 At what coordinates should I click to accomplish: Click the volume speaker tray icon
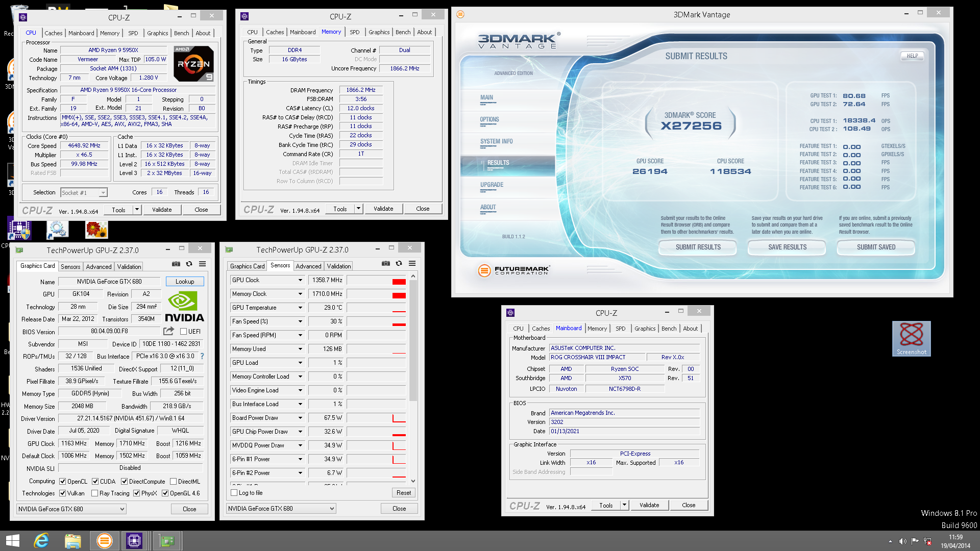(x=902, y=541)
